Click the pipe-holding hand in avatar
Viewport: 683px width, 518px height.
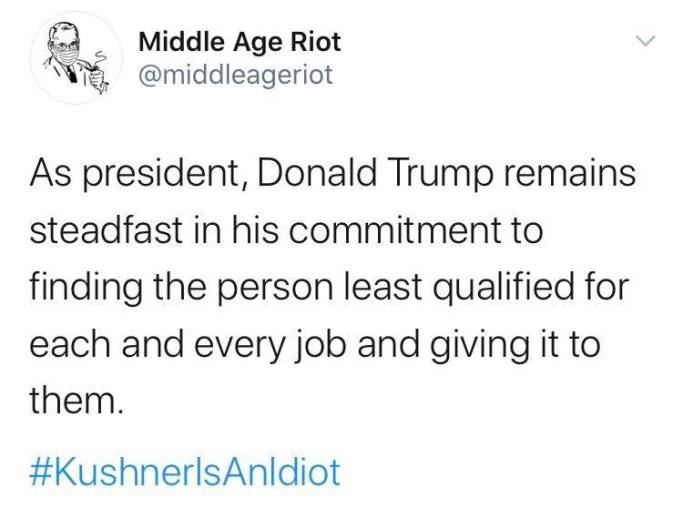pos(97,76)
